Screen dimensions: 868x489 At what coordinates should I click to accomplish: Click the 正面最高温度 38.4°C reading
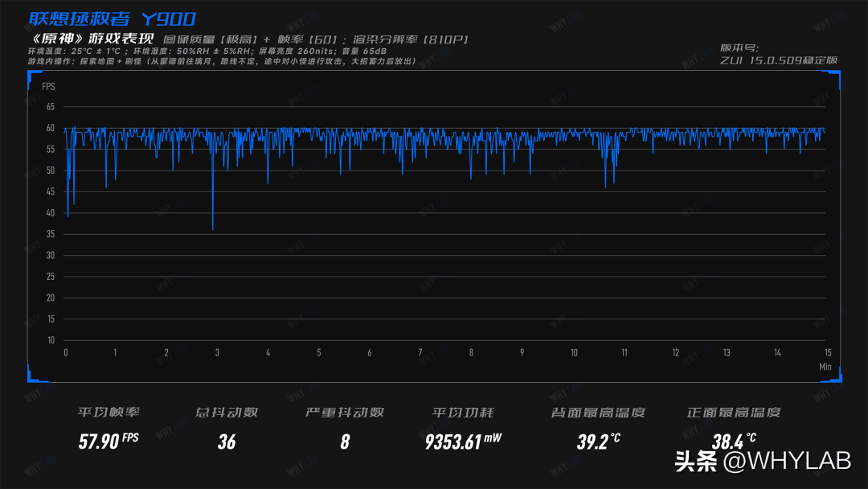734,442
